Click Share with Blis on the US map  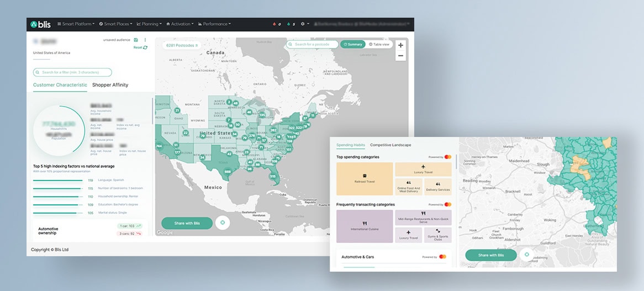(187, 223)
